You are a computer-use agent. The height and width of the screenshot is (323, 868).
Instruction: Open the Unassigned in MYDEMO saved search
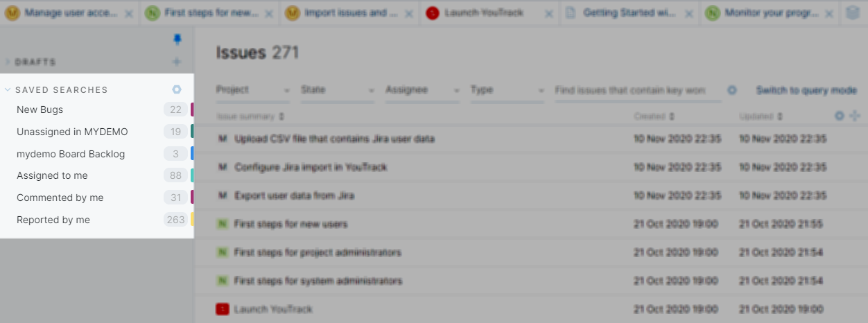point(72,132)
